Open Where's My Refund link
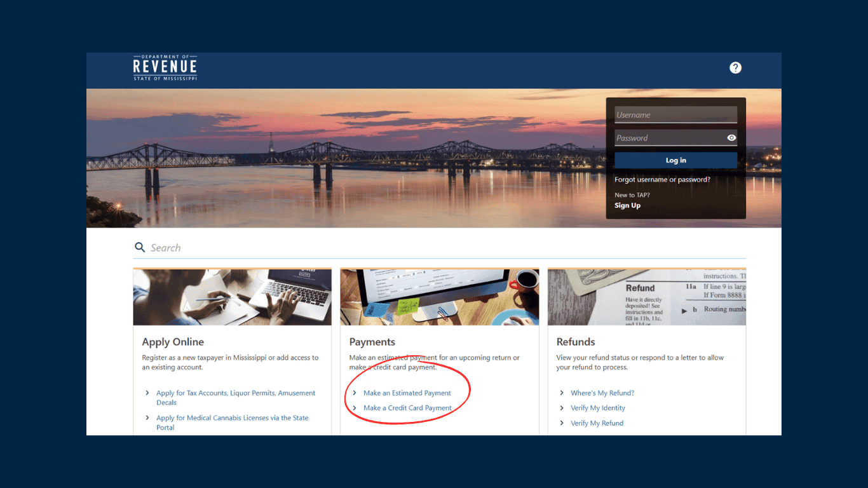This screenshot has height=488, width=868. click(x=602, y=393)
